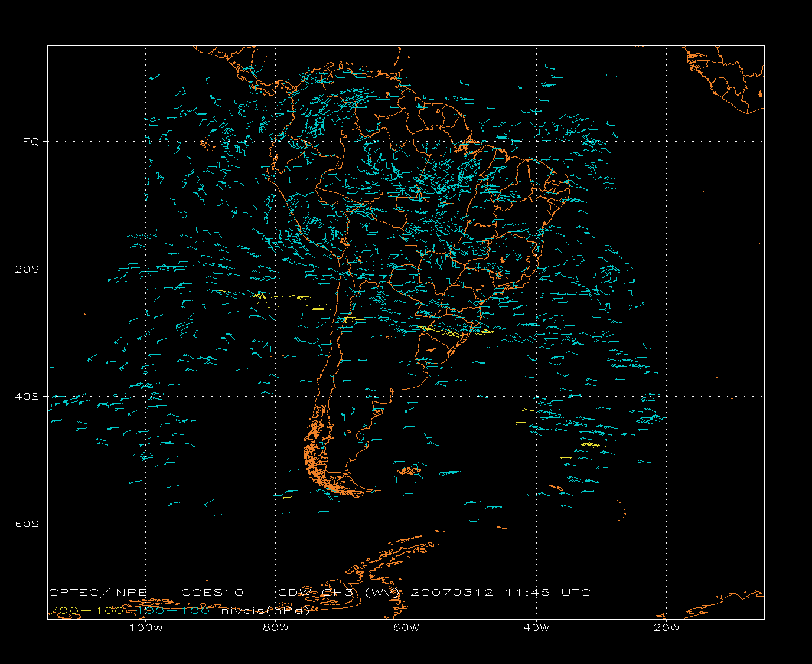
Task: Click the 20070312 date stamp
Action: pos(452,592)
